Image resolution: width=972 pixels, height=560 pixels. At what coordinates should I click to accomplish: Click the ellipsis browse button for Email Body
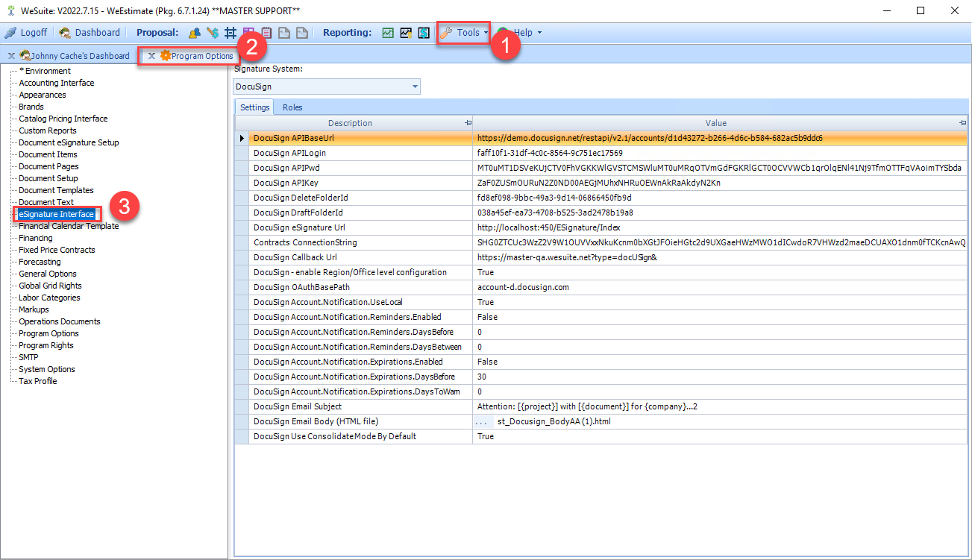[x=483, y=421]
